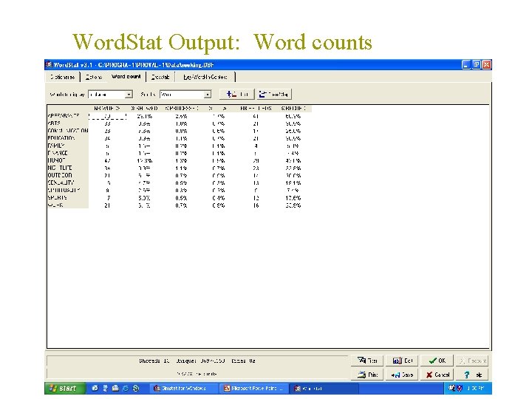Click the WordStat icon in the title bar
The height and width of the screenshot is (399, 532).
(49, 64)
